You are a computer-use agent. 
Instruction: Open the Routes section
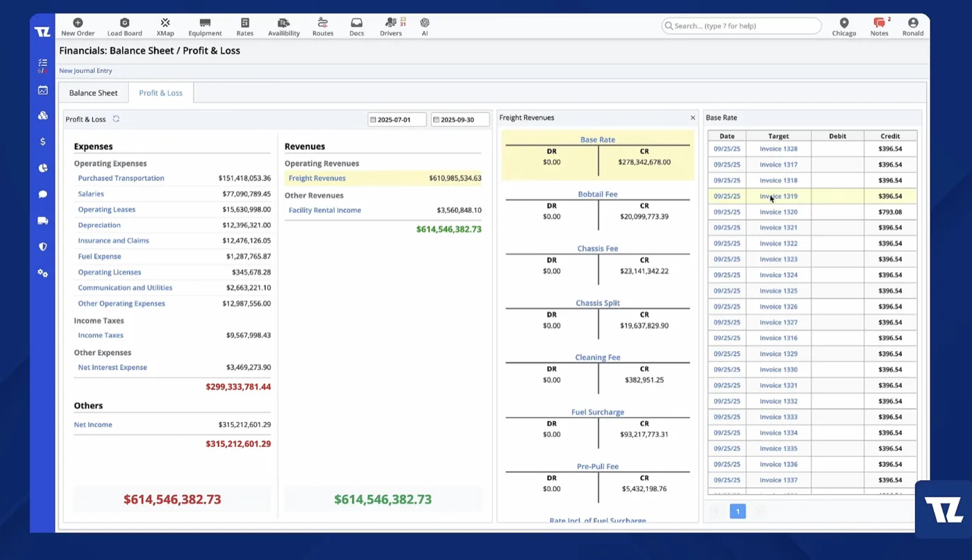click(323, 27)
